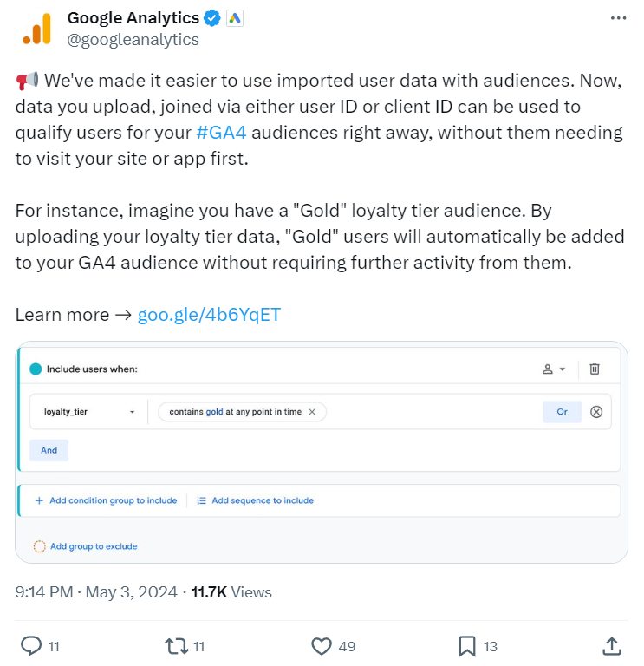Click the Or condition button
Viewport: 644px width, 666px height.
(x=562, y=412)
